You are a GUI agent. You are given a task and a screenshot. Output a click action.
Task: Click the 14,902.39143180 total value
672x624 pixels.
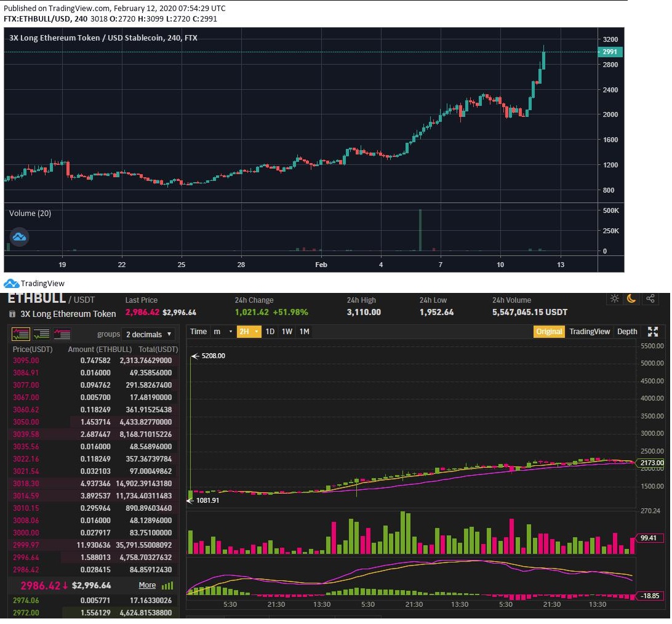143,484
